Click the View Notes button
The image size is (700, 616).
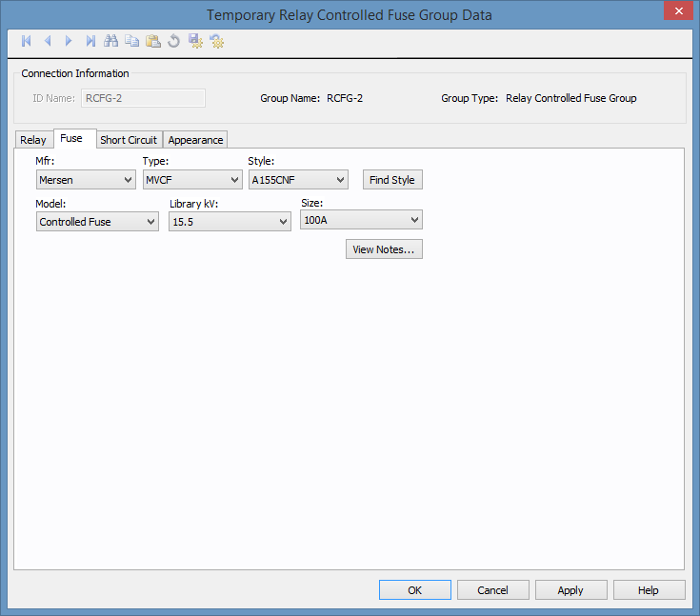[384, 249]
